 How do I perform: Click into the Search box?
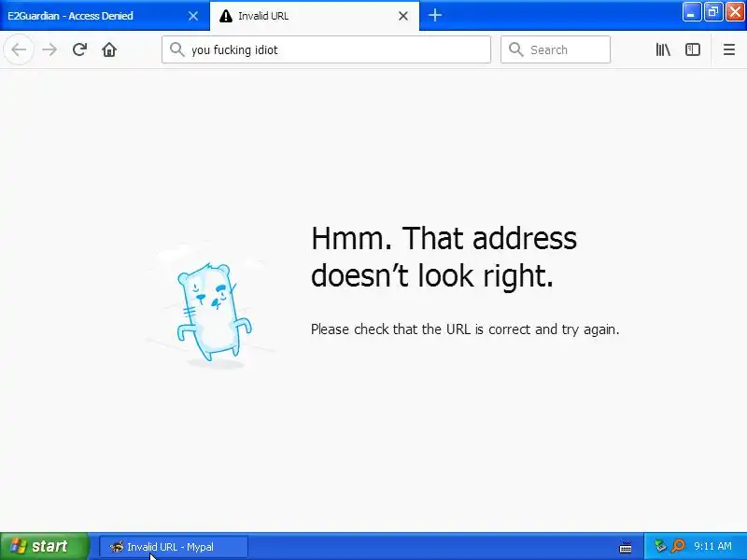point(555,49)
